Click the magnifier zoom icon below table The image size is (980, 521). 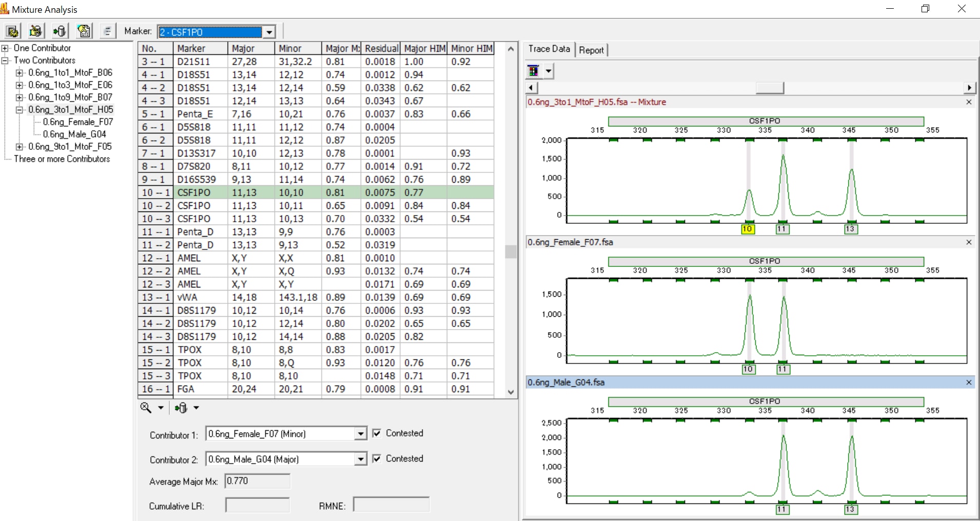pyautogui.click(x=146, y=408)
